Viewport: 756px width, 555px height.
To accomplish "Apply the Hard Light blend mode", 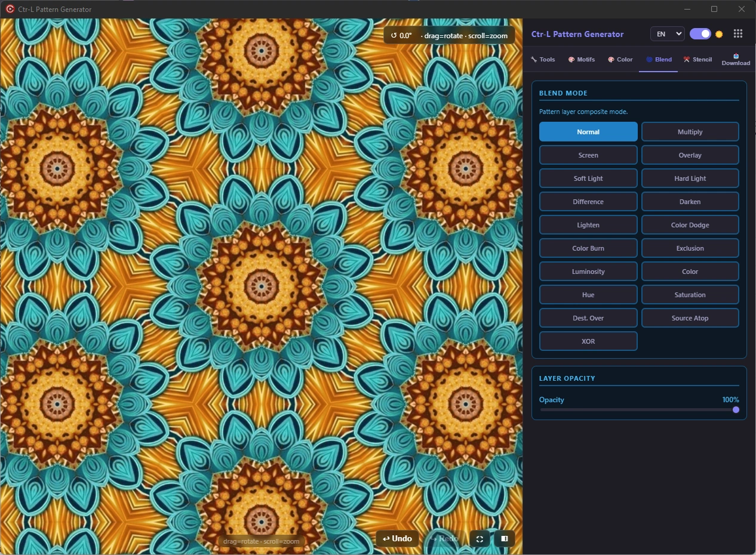I will coord(690,178).
